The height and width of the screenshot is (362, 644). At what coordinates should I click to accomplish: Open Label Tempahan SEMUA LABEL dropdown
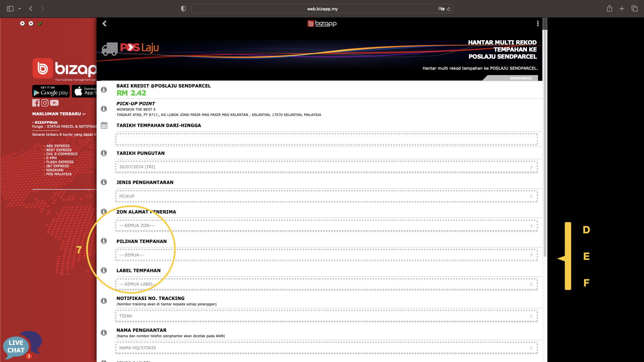[x=326, y=284]
